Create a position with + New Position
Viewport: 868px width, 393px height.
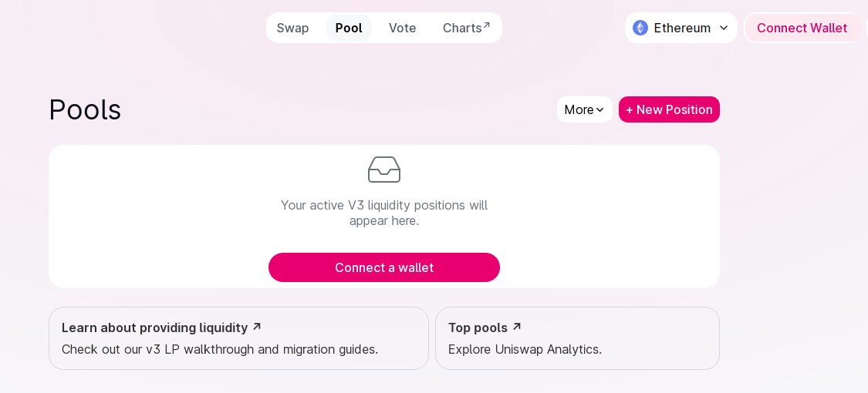669,109
